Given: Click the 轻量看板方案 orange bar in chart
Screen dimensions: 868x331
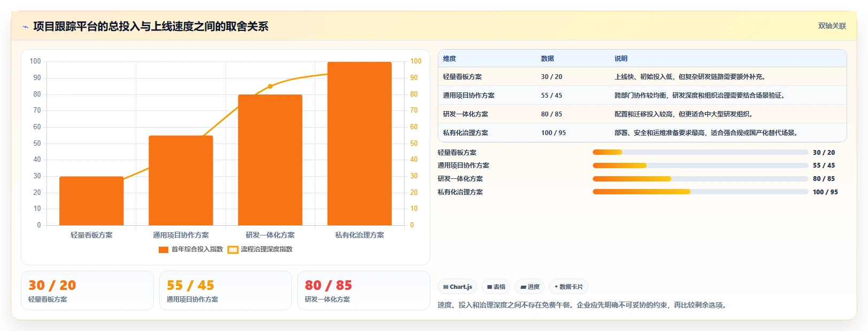Looking at the screenshot, I should pos(91,201).
